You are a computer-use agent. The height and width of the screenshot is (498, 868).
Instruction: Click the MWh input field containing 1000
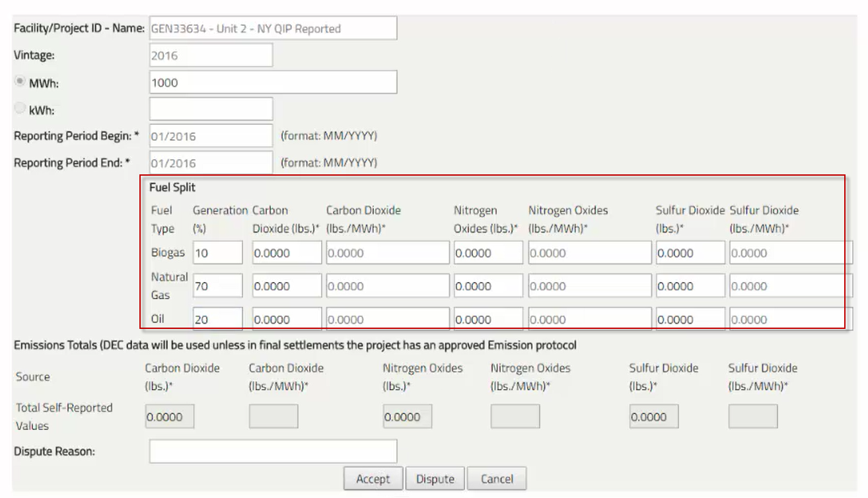(x=273, y=83)
